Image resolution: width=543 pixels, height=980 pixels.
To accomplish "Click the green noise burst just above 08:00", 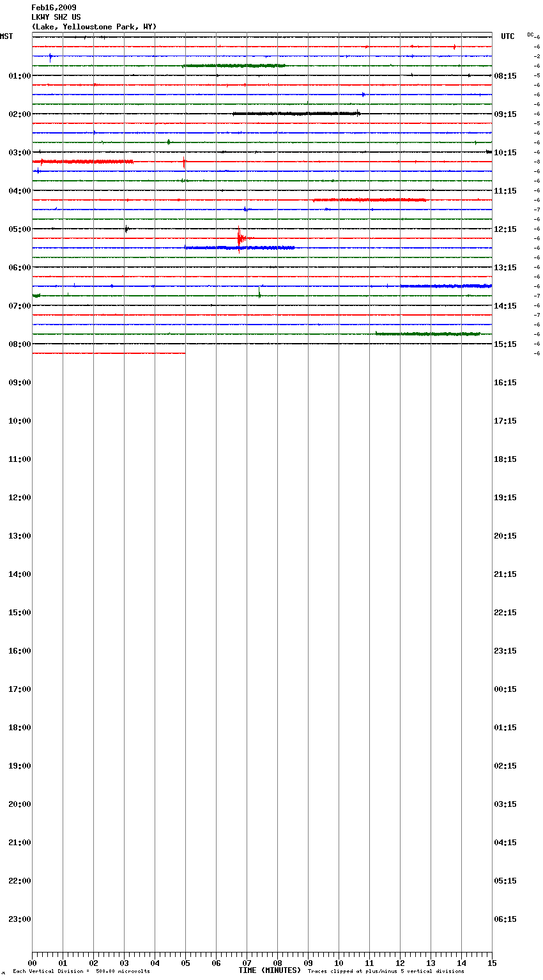I will pos(428,333).
